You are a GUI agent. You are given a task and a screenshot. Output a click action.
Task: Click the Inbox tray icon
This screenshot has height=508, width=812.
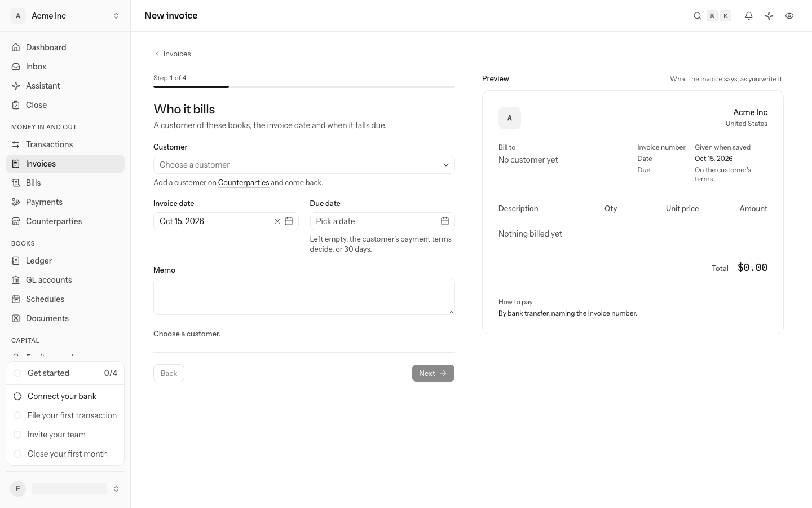pyautogui.click(x=16, y=67)
